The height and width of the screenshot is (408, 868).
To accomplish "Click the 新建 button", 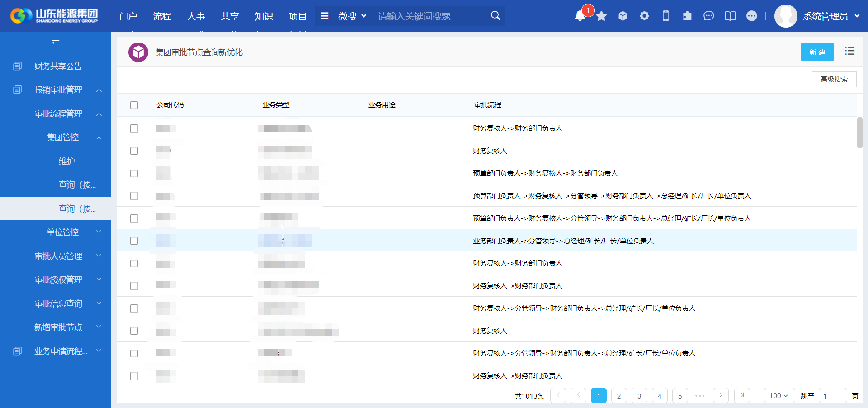I will click(x=817, y=52).
